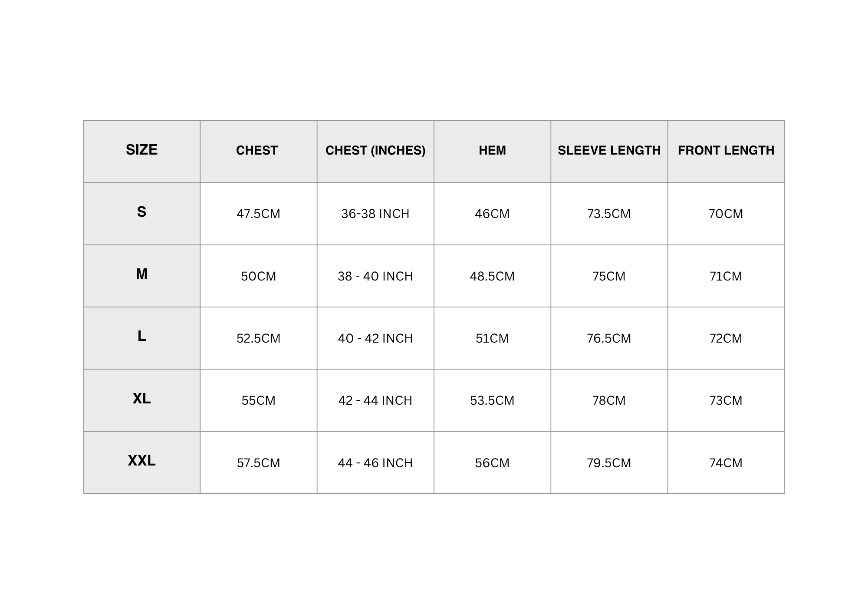Click the 72CM front length cell
Image resolution: width=868 pixels, height=614 pixels.
726,338
